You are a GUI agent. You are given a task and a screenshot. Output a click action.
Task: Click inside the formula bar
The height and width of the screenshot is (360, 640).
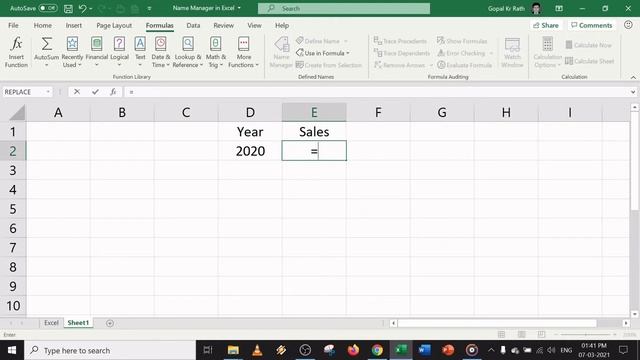(x=376, y=92)
